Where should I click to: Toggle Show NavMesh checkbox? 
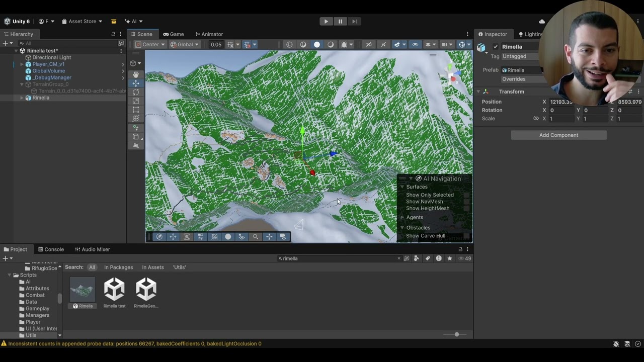[466, 202]
